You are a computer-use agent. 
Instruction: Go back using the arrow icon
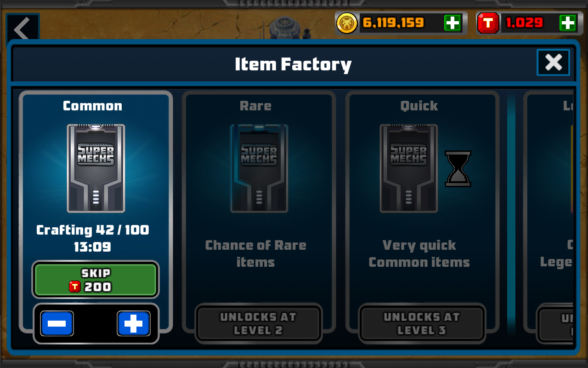coord(23,29)
